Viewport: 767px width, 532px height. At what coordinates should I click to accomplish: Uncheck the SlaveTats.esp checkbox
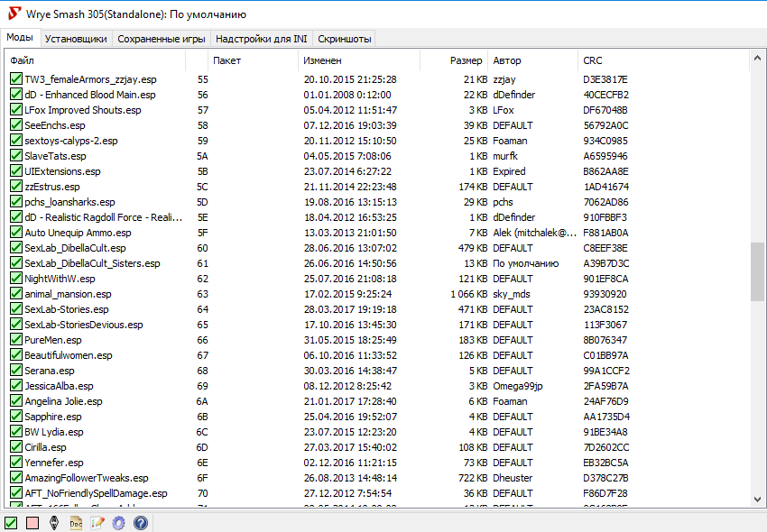coord(16,156)
